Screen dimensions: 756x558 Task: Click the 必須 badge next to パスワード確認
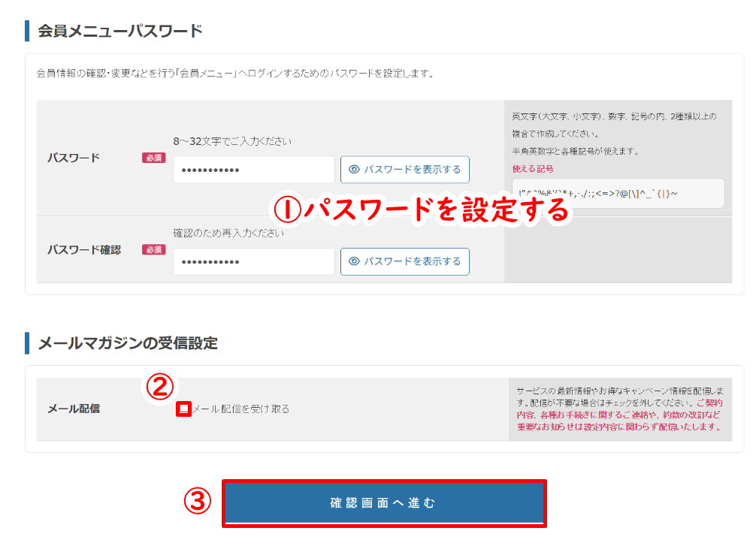[153, 249]
